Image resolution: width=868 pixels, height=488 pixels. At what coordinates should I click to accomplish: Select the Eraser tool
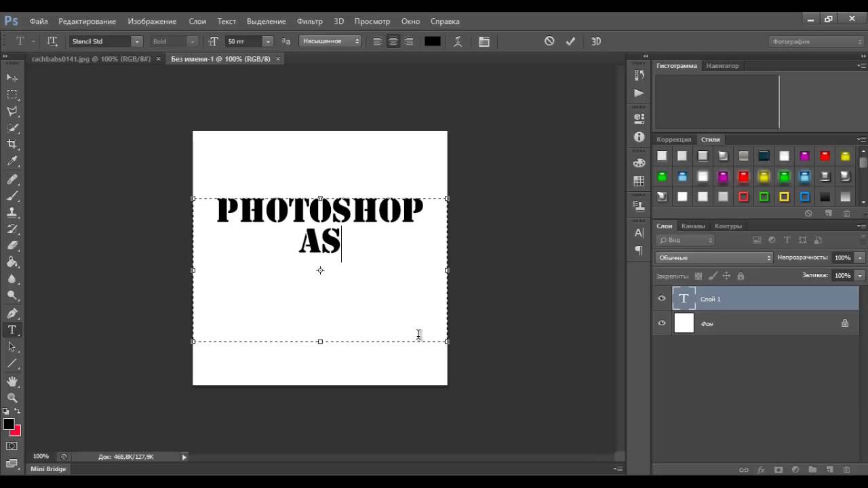[x=12, y=245]
